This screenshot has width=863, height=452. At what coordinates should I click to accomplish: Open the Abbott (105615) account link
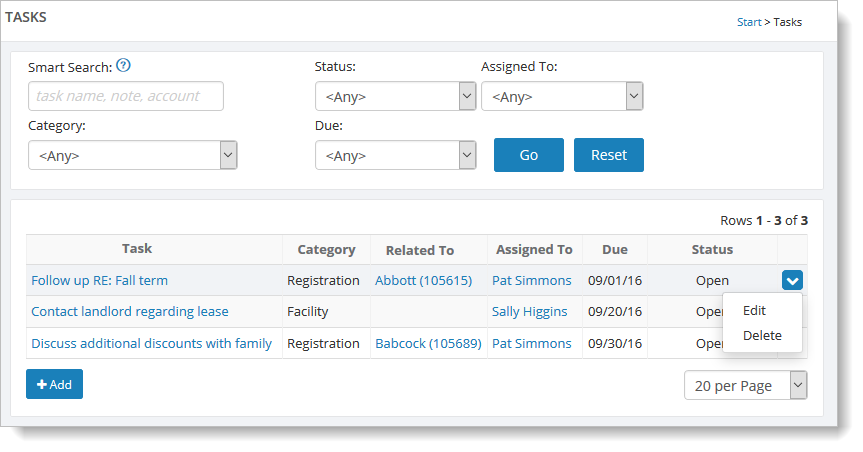pos(423,281)
